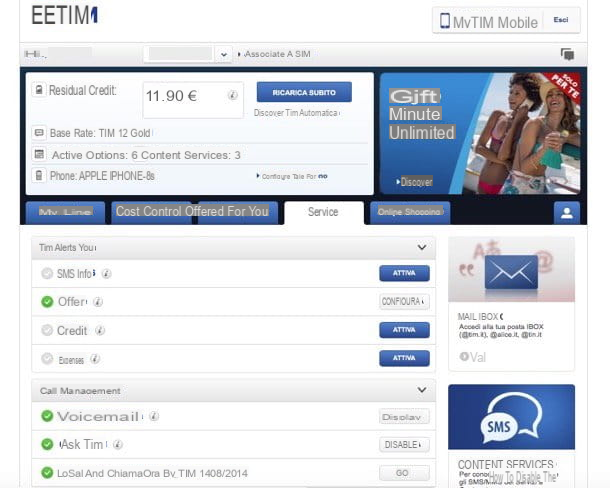Show info icon next to Credit
The height and width of the screenshot is (488, 610).
coord(100,330)
